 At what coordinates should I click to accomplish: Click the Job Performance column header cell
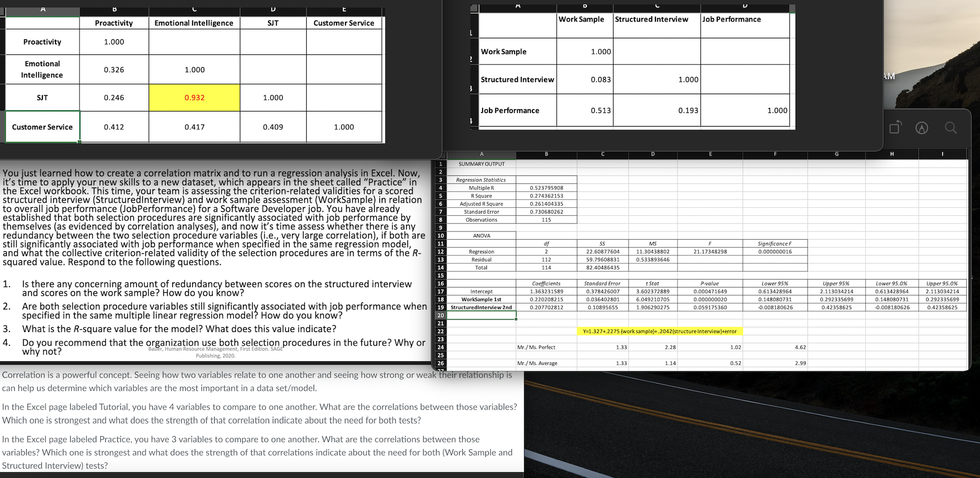(745, 25)
